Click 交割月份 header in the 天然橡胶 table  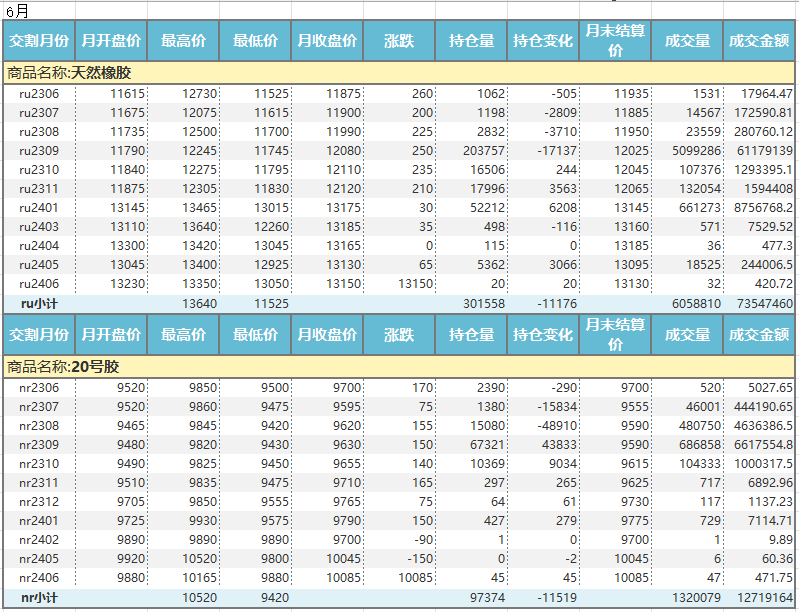click(x=39, y=41)
